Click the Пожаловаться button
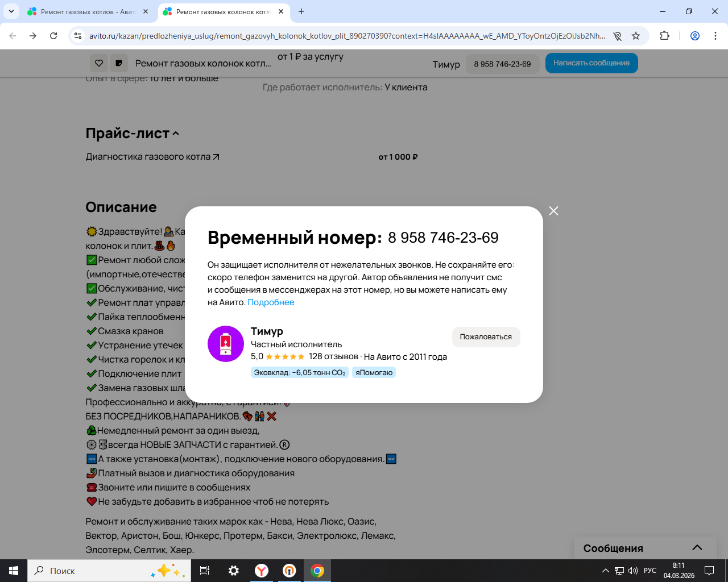The height and width of the screenshot is (582, 728). pos(486,337)
